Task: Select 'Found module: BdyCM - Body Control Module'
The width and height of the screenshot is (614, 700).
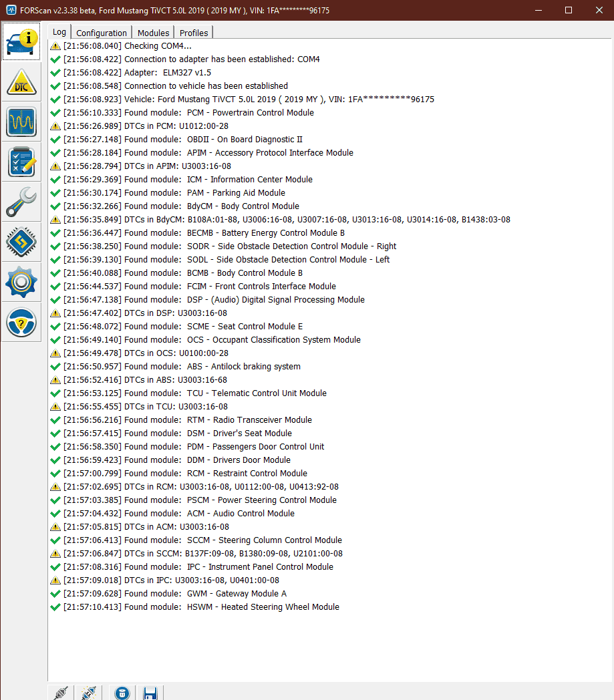Action: click(174, 206)
